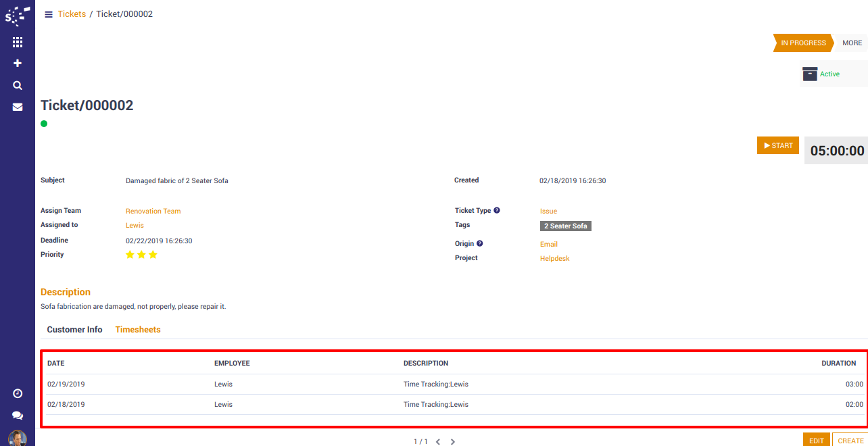Click the Ticket Type help icon
Viewport: 868px width, 446px height.
click(497, 211)
